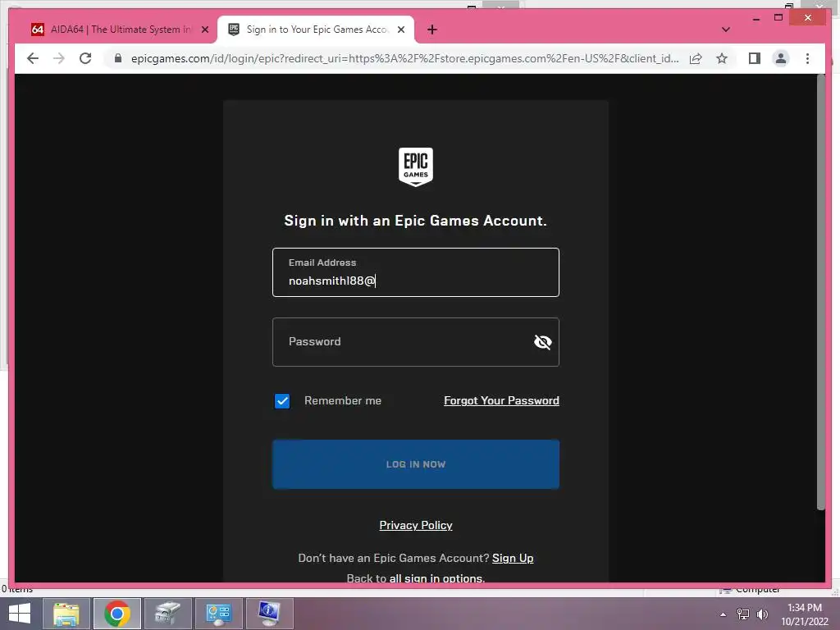The height and width of the screenshot is (630, 840).
Task: Share this page with the share icon
Action: (696, 58)
